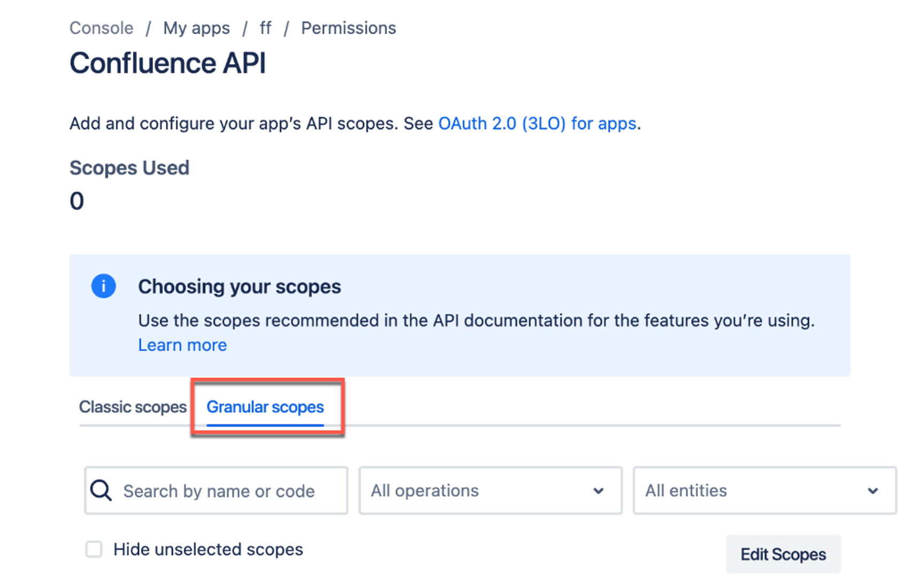Switch to the Classic scopes tab
The height and width of the screenshot is (588, 909).
point(133,407)
